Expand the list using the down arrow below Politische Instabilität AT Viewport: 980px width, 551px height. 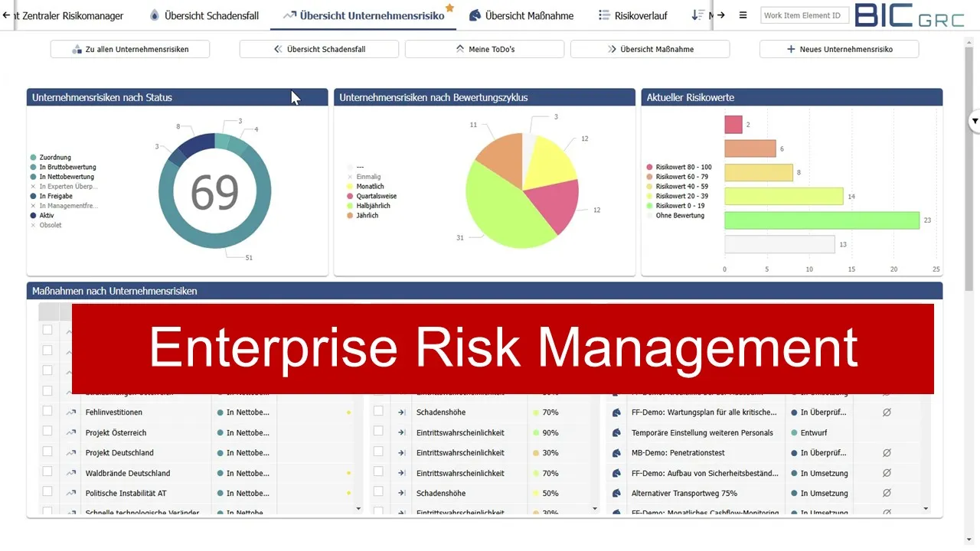pos(358,508)
